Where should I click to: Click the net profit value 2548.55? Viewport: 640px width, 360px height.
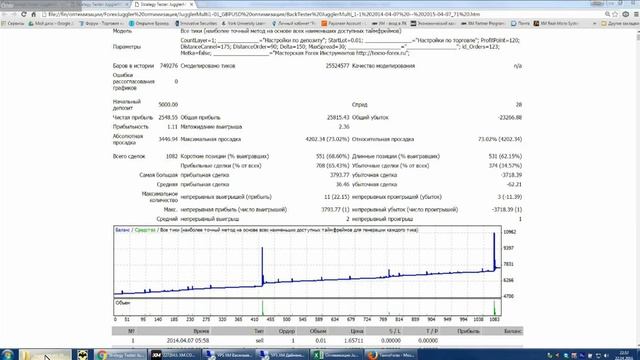coord(168,118)
